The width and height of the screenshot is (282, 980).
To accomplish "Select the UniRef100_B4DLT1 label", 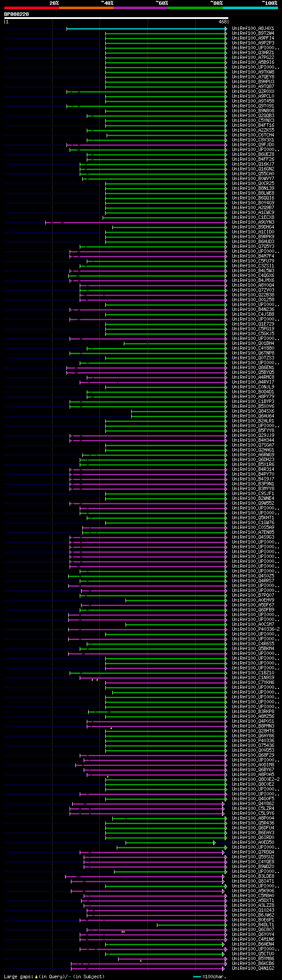I will click(x=253, y=925).
